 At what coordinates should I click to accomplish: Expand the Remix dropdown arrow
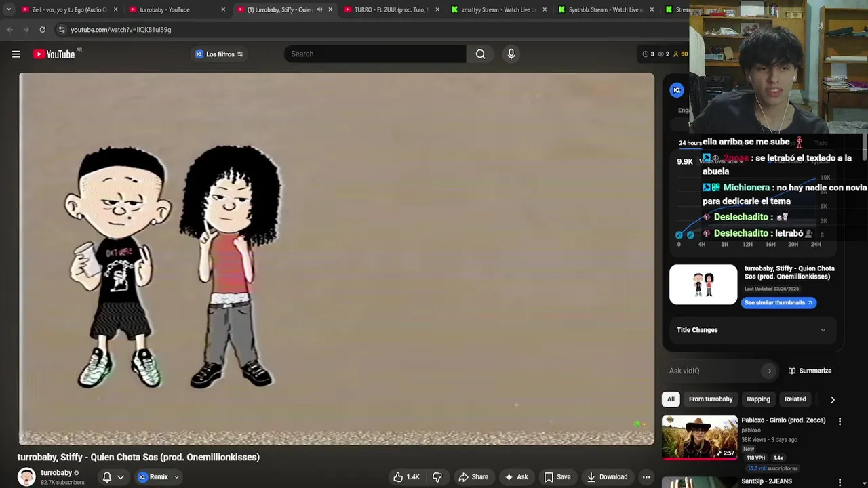pyautogui.click(x=176, y=477)
